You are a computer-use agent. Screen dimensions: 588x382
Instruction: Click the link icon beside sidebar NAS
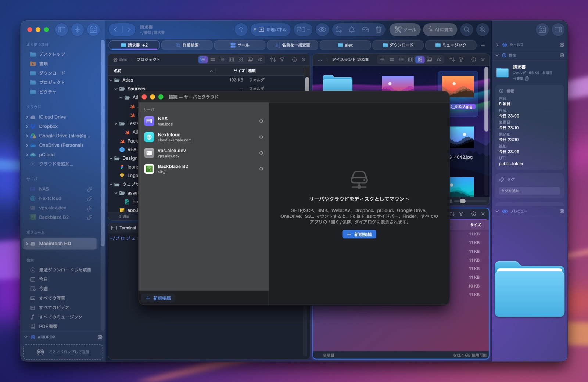click(90, 189)
